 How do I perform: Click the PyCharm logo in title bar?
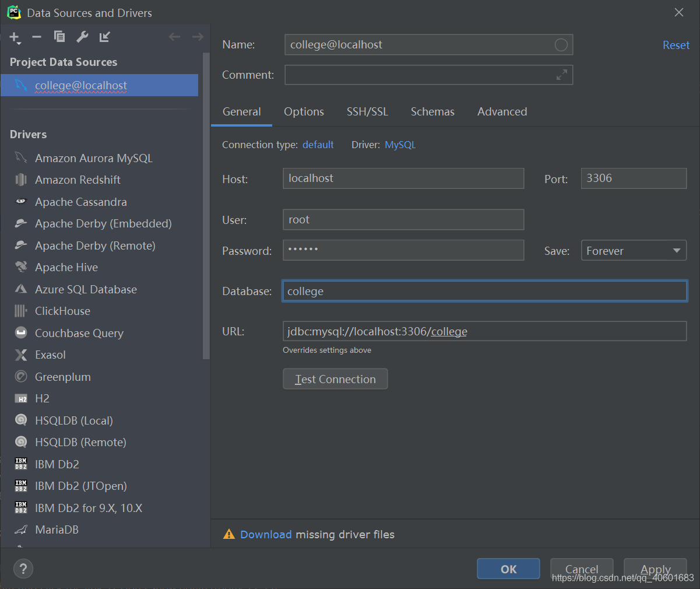click(13, 12)
